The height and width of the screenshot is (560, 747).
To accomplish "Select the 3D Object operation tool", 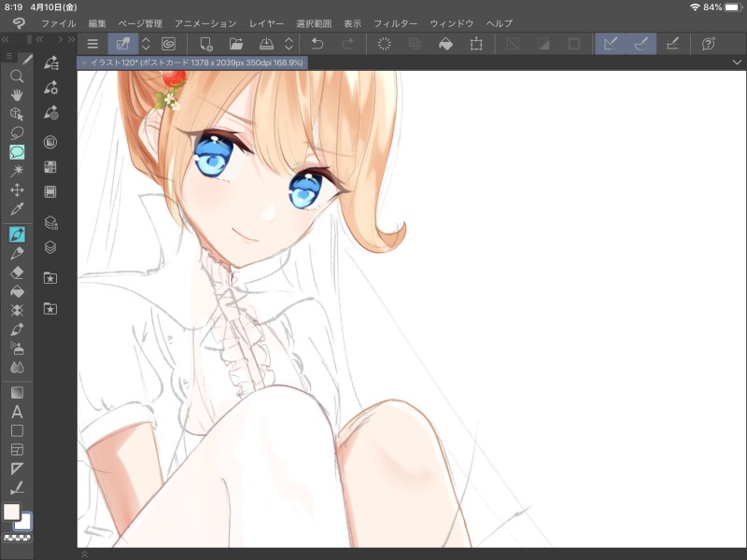I will (17, 114).
